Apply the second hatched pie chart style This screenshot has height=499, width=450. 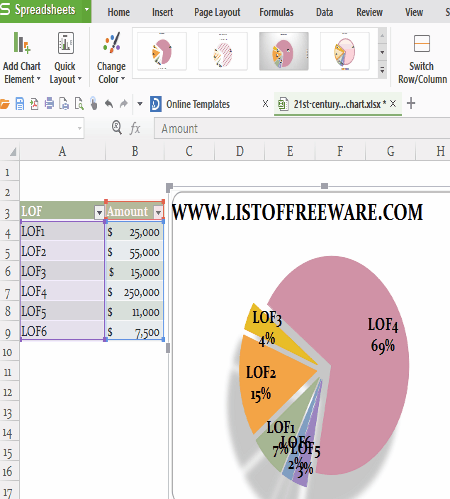click(223, 51)
